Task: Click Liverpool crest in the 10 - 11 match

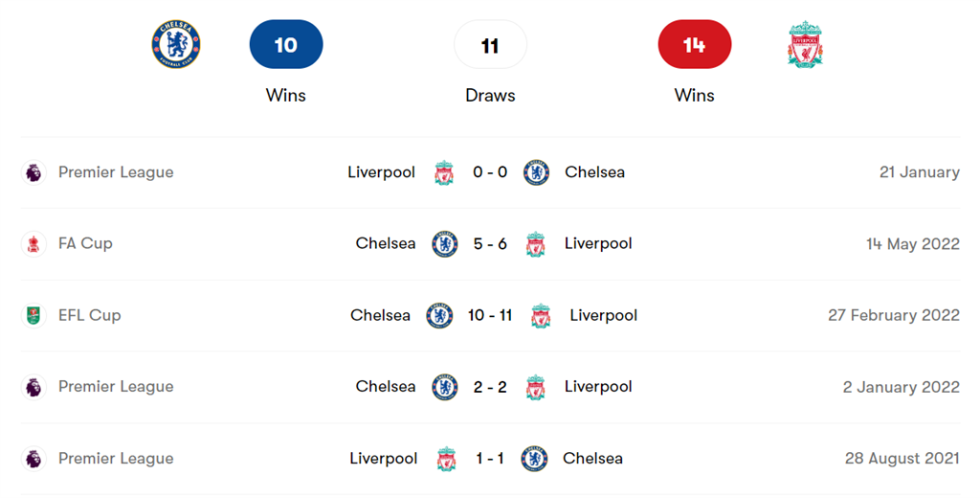Action: [x=541, y=315]
